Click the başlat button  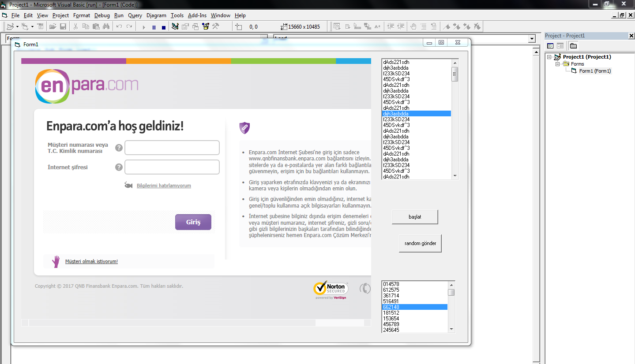[415, 217]
